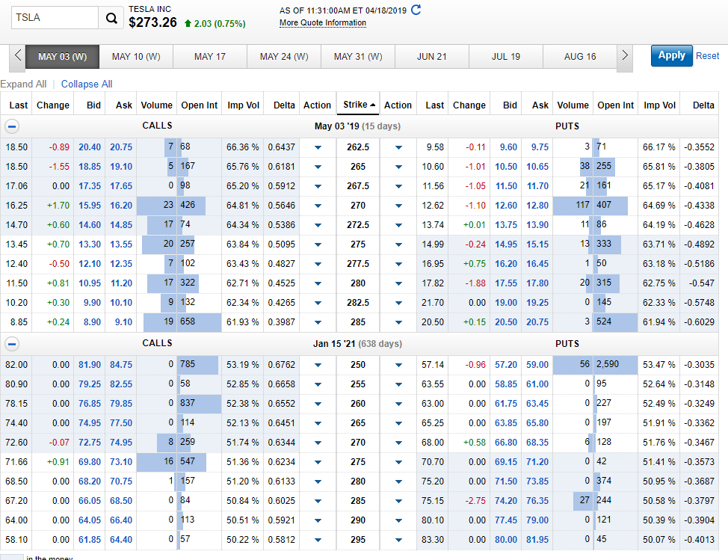The width and height of the screenshot is (728, 560).
Task: Open More Quote Information link
Action: coord(323,23)
